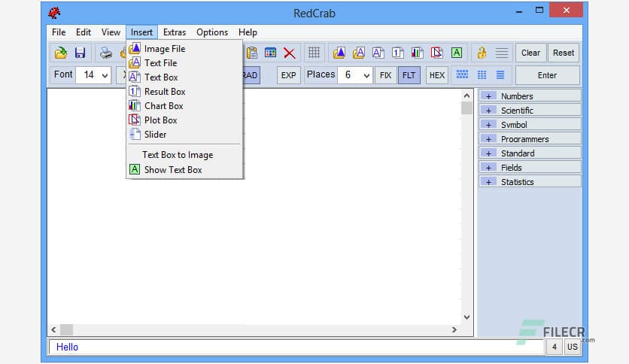
Task: Click the Reset button
Action: click(564, 53)
